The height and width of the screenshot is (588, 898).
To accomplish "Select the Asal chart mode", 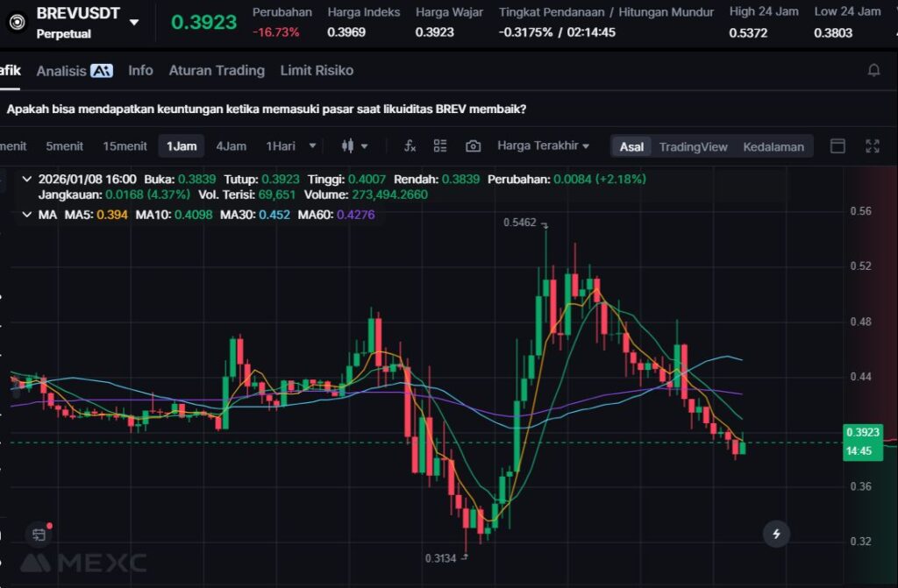I will pyautogui.click(x=631, y=146).
